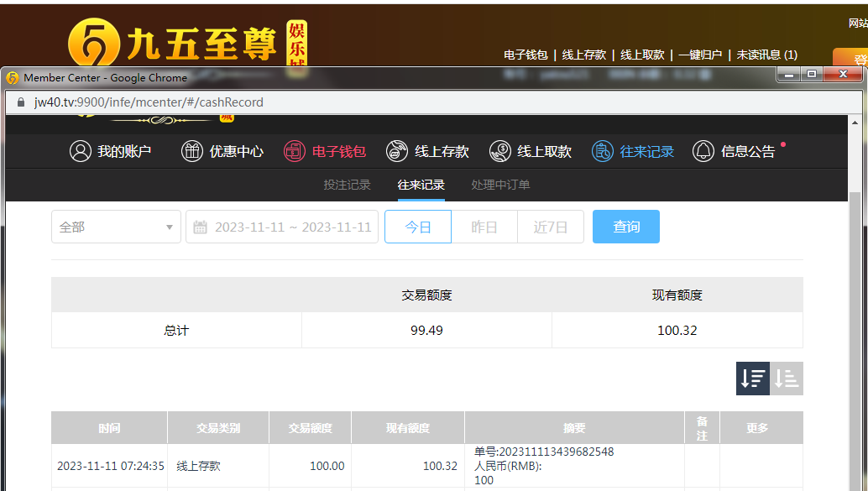
Task: Click the 时间 column header
Action: [109, 428]
